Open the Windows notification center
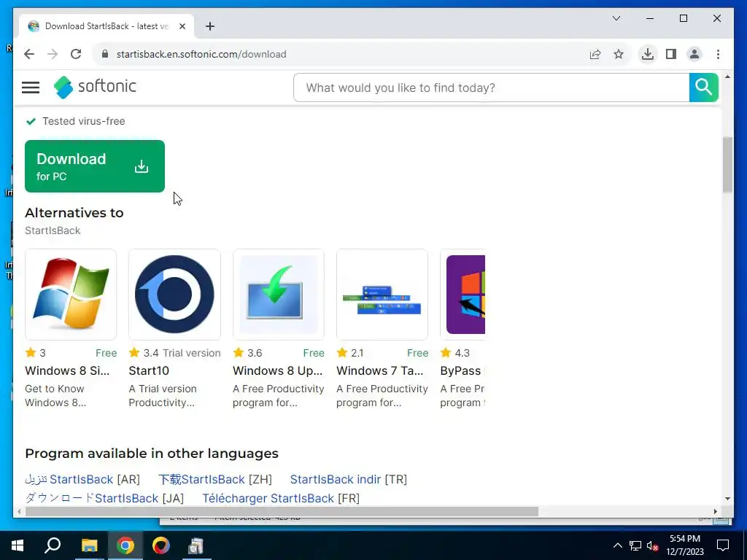The image size is (747, 560). tap(723, 545)
